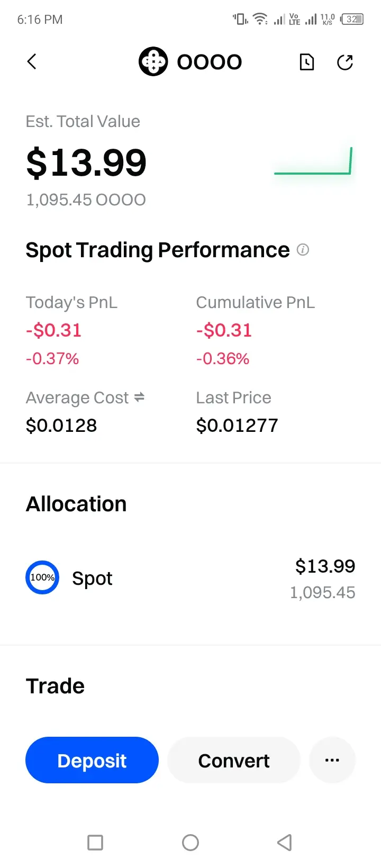Go back using the left chevron arrow
381x868 pixels.
32,61
